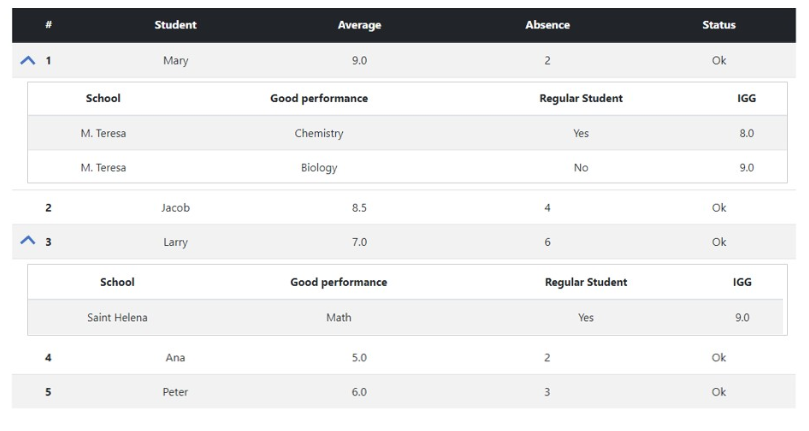Select the Biology performance row
The image size is (809, 431).
(319, 168)
